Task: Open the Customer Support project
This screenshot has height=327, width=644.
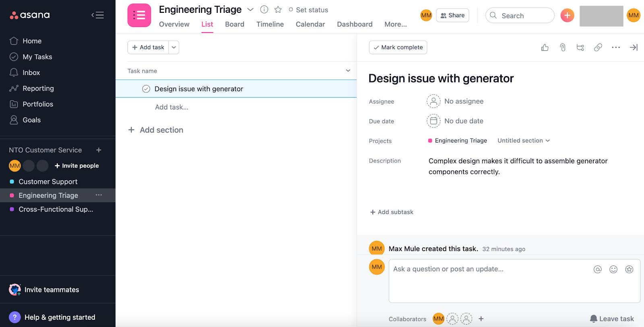Action: 48,181
